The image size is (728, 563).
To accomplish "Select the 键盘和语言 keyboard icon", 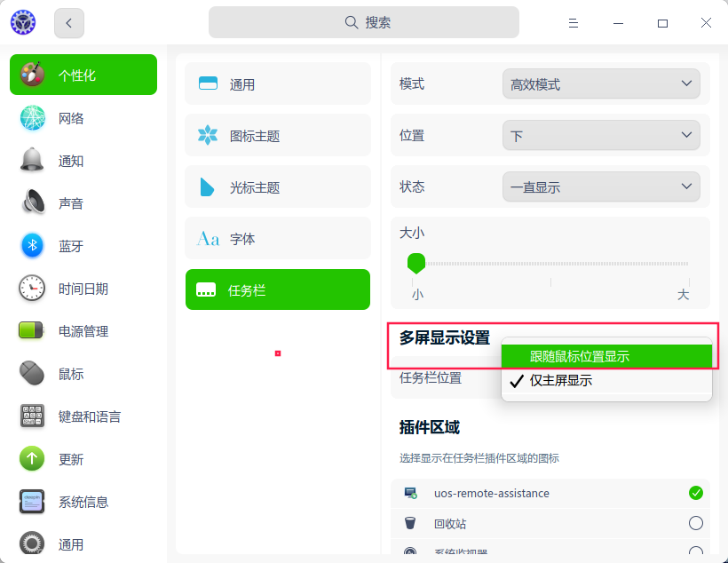I will (x=32, y=416).
